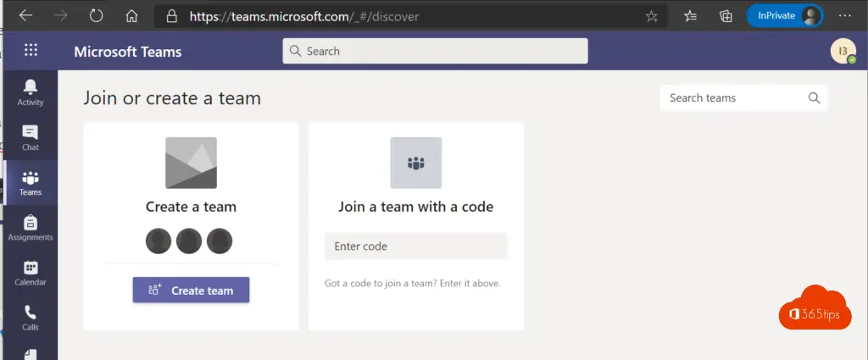Open the browser home page icon
Image resolution: width=868 pixels, height=360 pixels.
[131, 16]
